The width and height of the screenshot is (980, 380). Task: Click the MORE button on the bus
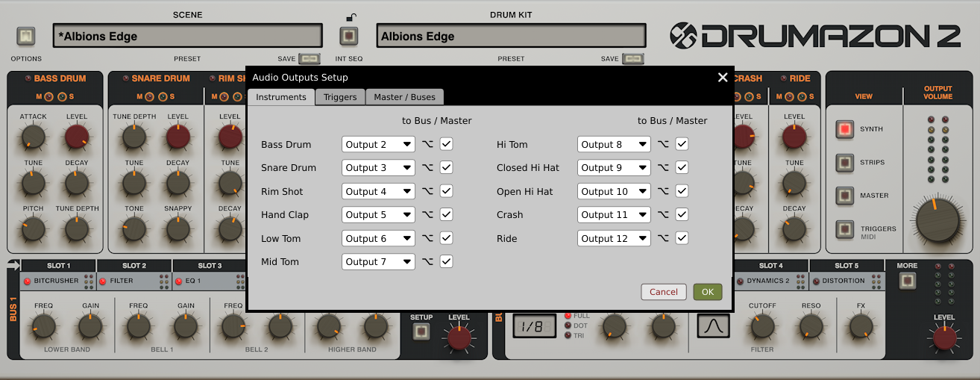(x=907, y=281)
